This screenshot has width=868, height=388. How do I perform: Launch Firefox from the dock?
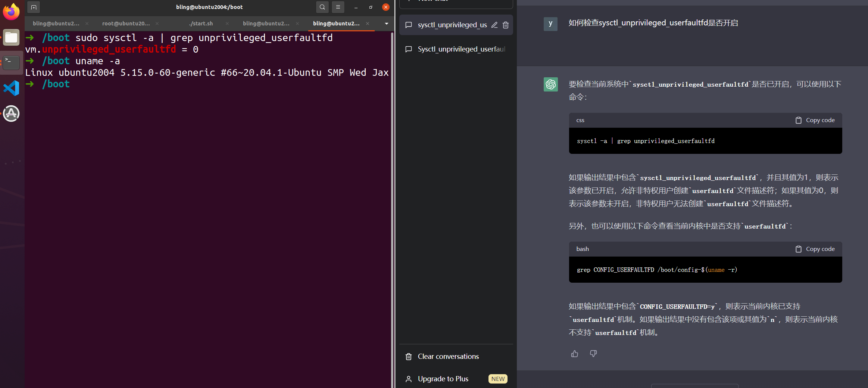click(x=11, y=11)
